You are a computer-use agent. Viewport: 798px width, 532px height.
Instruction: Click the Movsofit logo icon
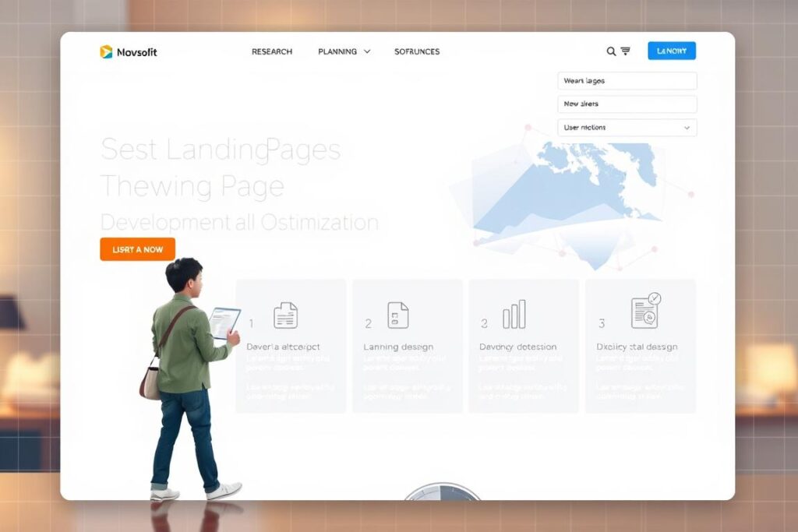point(106,52)
